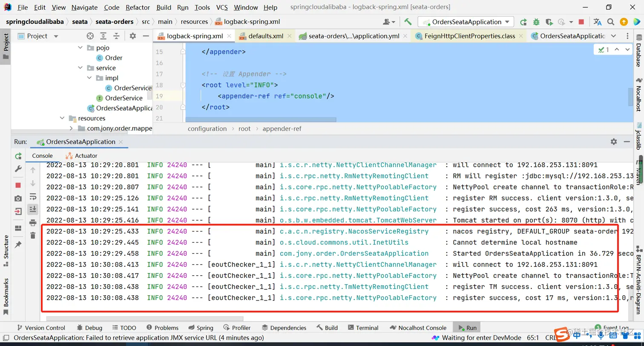644x346 pixels.
Task: Print the console output
Action: click(33, 222)
